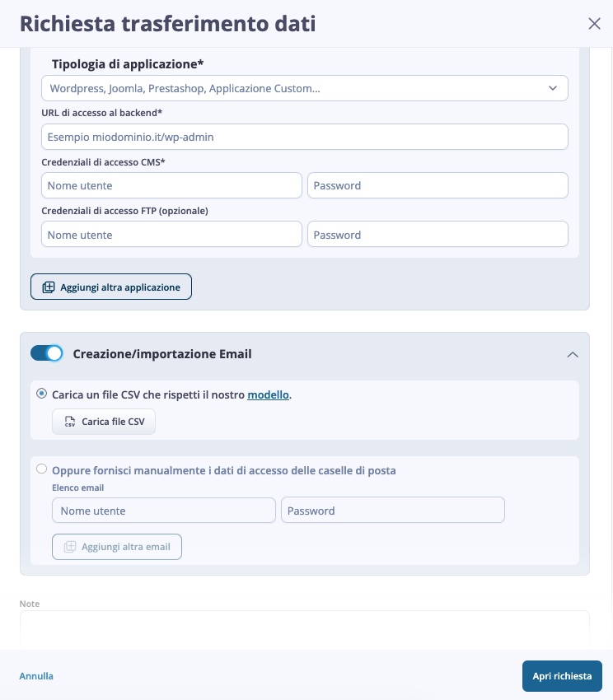Select the manual email data entry radio option
The height and width of the screenshot is (700, 613).
pos(41,469)
